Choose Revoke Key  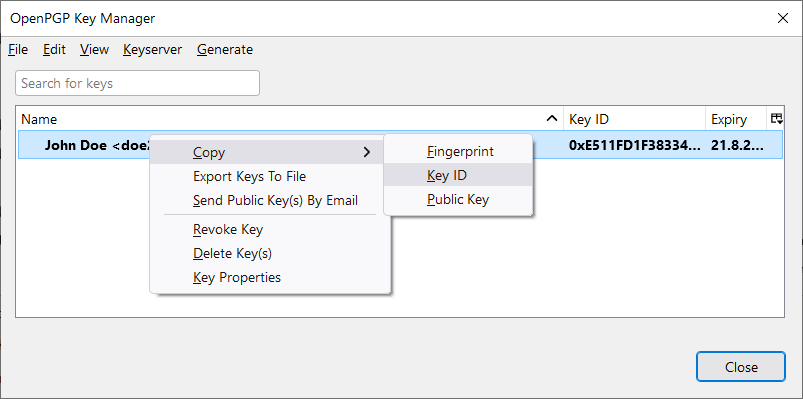pyautogui.click(x=270, y=229)
